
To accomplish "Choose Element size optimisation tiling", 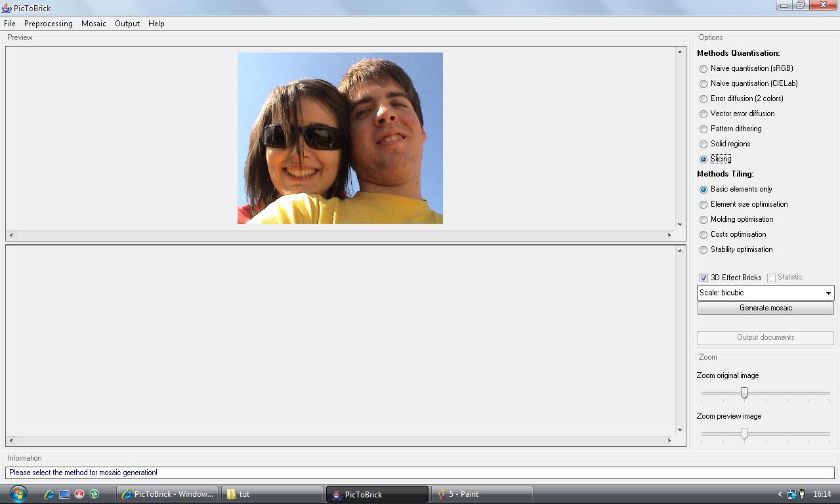I will (x=703, y=204).
